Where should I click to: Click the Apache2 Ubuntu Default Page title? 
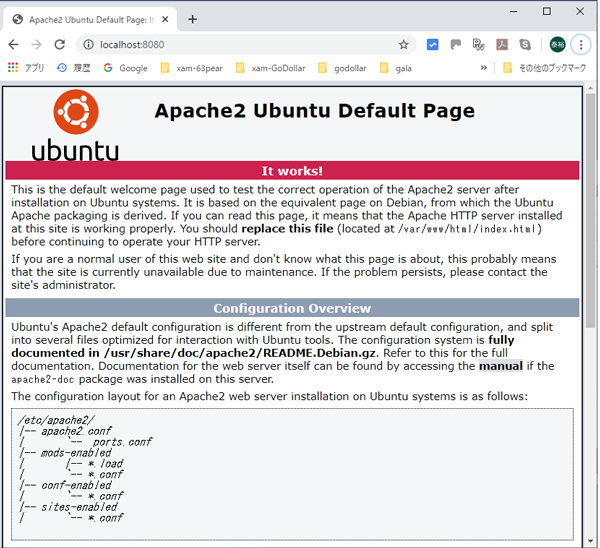315,111
